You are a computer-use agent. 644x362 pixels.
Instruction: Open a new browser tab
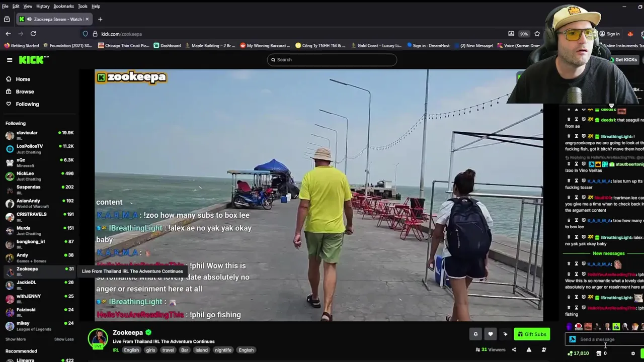point(100,19)
